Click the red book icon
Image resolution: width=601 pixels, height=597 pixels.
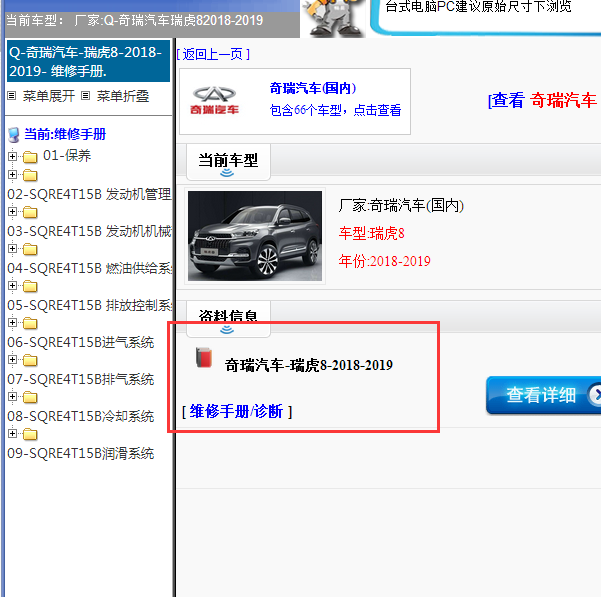(x=204, y=357)
